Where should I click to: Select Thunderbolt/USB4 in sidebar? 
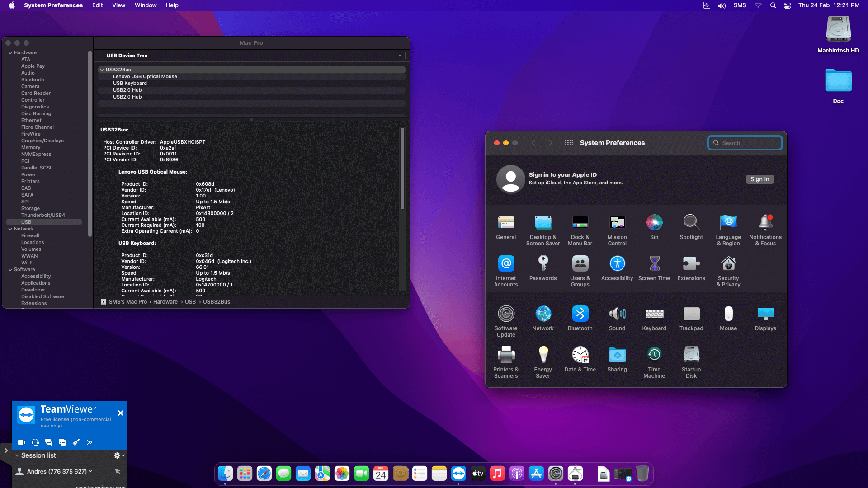click(x=43, y=216)
